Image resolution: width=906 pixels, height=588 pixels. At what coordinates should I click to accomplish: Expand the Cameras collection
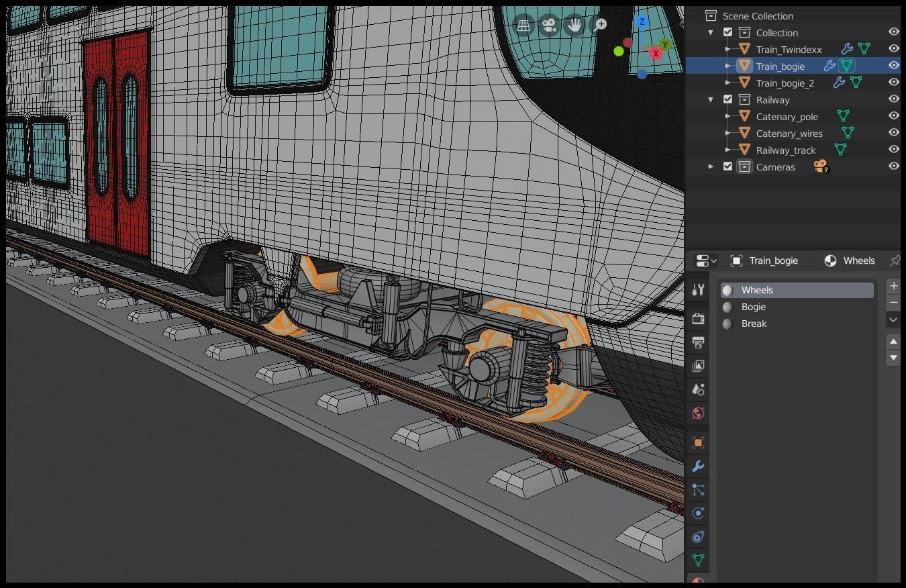pyautogui.click(x=711, y=166)
